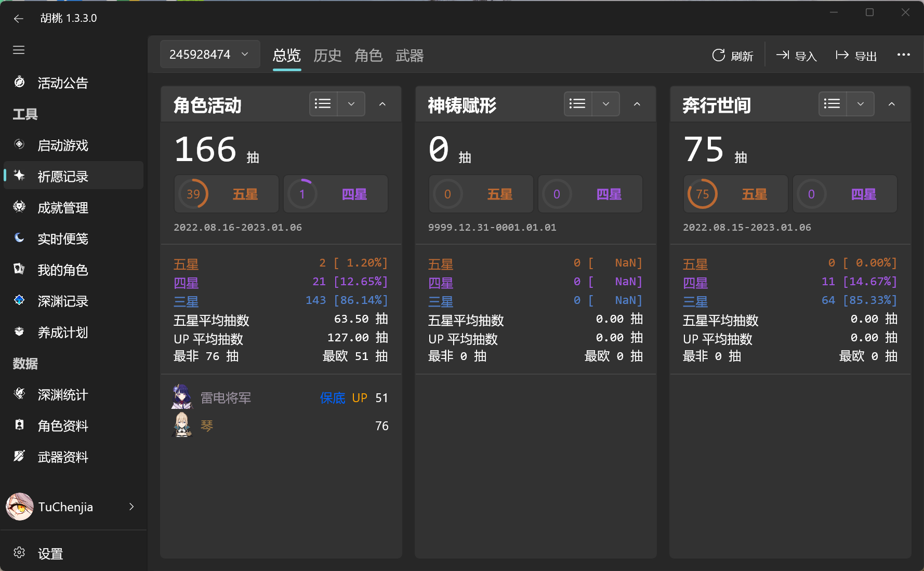This screenshot has width=924, height=571.
Task: Collapse the 神铸赋形 card chevron
Action: pyautogui.click(x=637, y=104)
